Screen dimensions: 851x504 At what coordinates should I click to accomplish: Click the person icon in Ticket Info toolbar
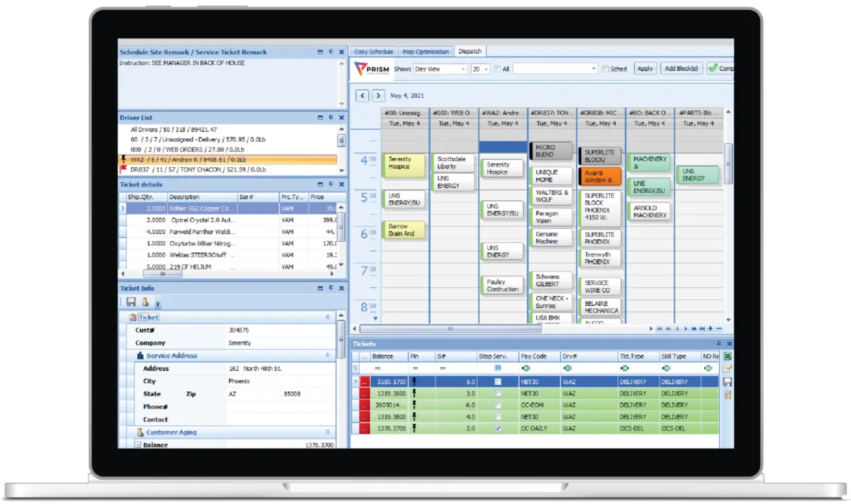[145, 302]
